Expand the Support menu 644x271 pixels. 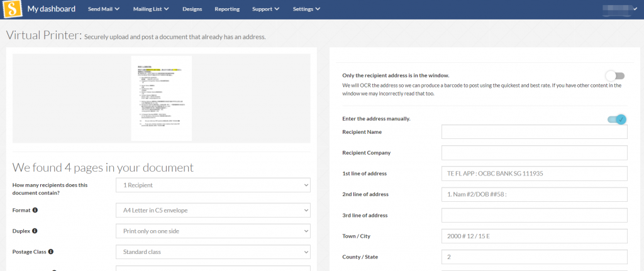pyautogui.click(x=266, y=9)
